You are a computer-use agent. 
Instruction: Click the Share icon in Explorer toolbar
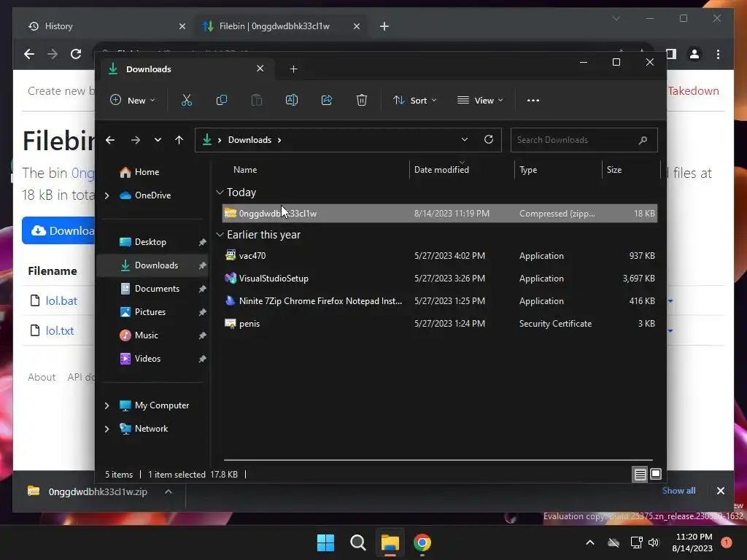pos(327,100)
